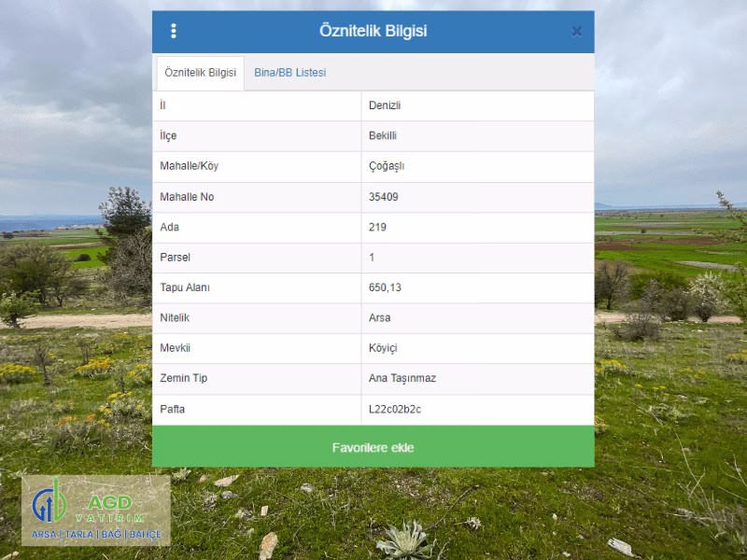The image size is (747, 560).
Task: Open the three-dot options menu
Action: coord(174,31)
